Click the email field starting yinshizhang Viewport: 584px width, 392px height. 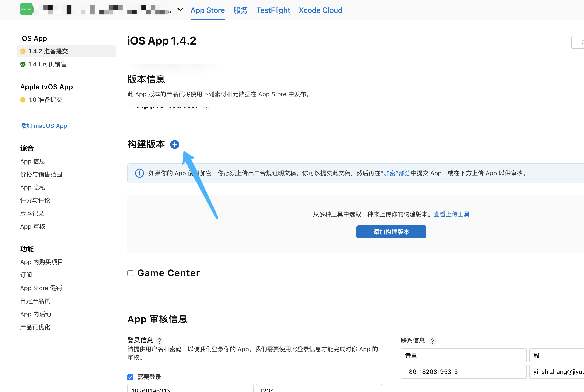[556, 371]
